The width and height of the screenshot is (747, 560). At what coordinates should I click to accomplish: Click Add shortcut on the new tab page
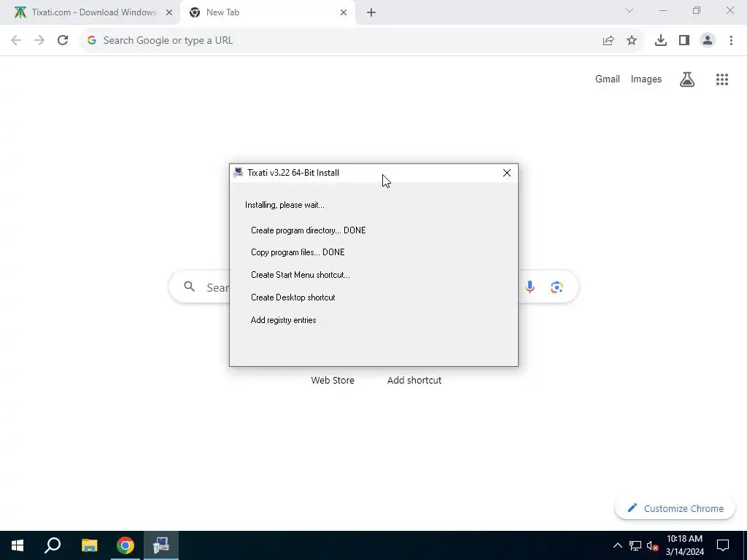[414, 380]
